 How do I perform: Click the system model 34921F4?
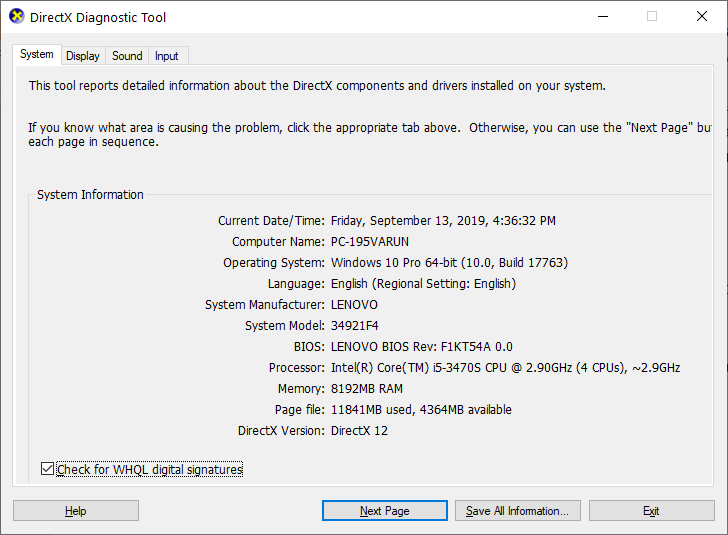pos(355,326)
